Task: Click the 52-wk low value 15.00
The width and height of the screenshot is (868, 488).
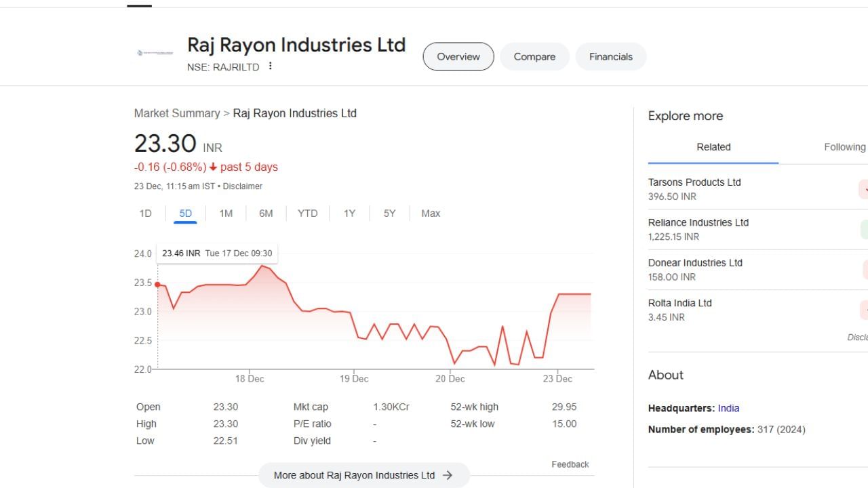Action: [x=564, y=424]
